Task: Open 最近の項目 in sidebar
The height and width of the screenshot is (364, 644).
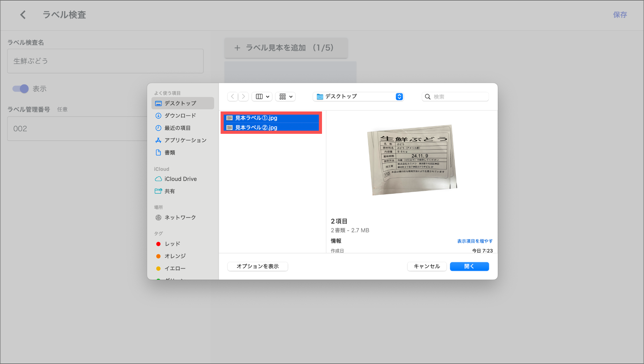Action: pyautogui.click(x=177, y=128)
